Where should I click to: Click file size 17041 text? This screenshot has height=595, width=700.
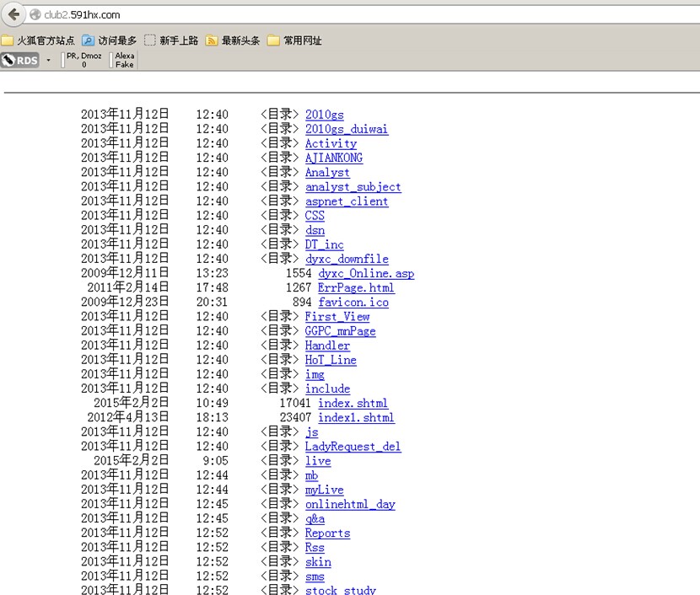coord(295,403)
